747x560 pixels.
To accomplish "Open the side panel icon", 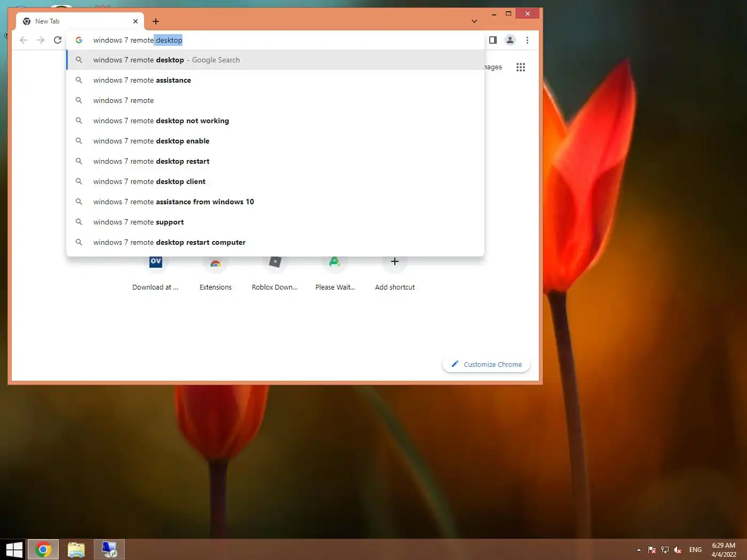I will point(493,40).
